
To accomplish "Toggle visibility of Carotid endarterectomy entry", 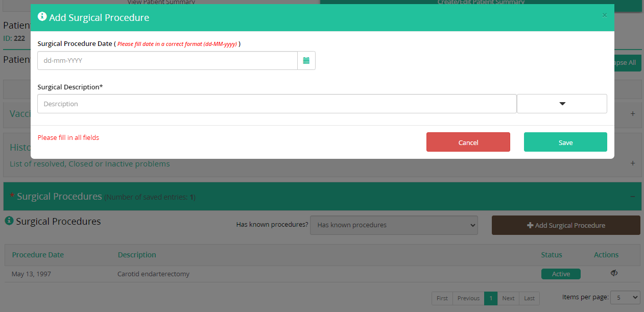I will point(614,274).
